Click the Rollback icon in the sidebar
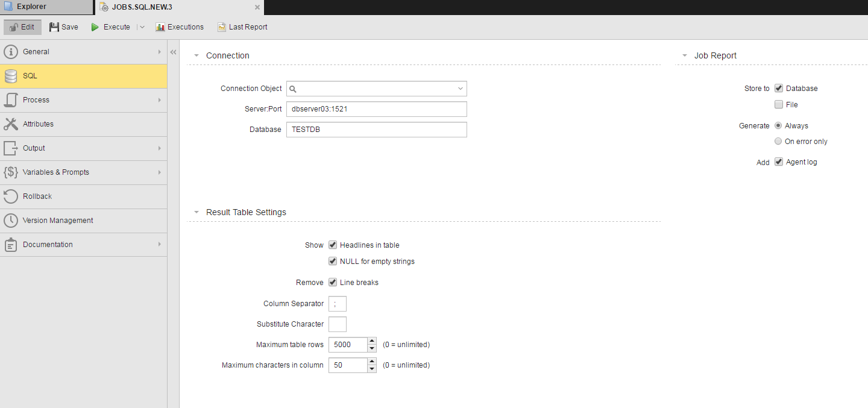Viewport: 868px width, 408px height. pos(11,196)
